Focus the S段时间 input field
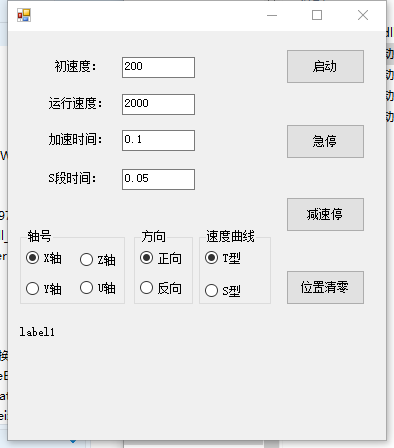Image resolution: width=394 pixels, height=448 pixels. 158,179
